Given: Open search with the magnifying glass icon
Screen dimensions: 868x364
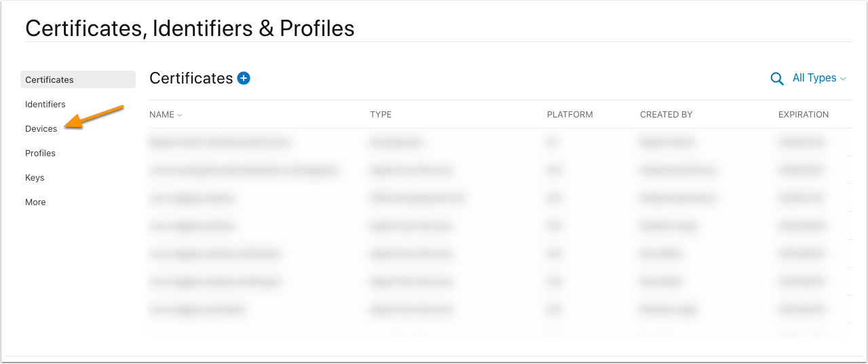Looking at the screenshot, I should [777, 79].
